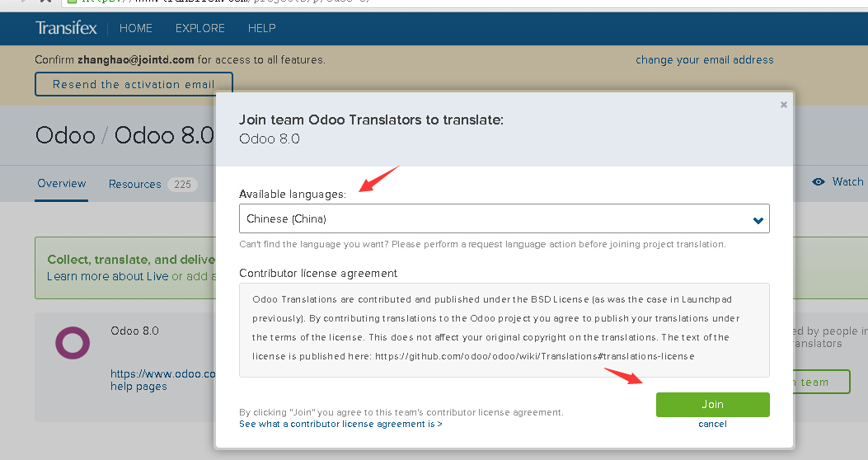868x460 pixels.
Task: Go to the EXPLORE menu item
Action: [199, 28]
